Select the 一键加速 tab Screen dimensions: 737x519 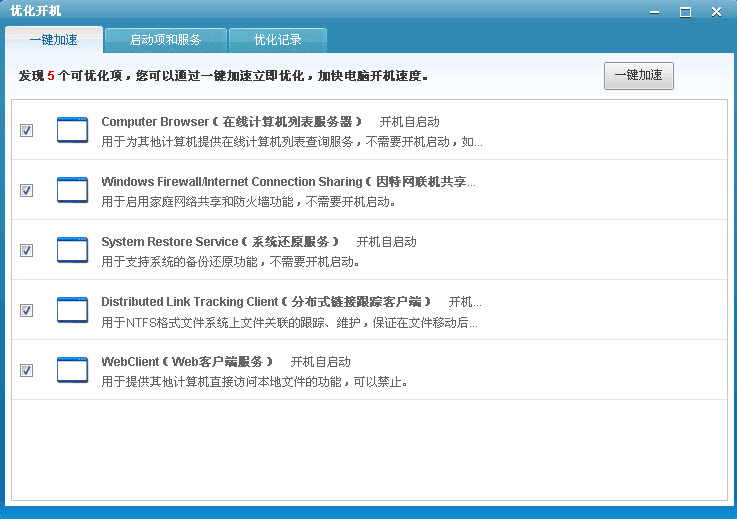(x=53, y=41)
